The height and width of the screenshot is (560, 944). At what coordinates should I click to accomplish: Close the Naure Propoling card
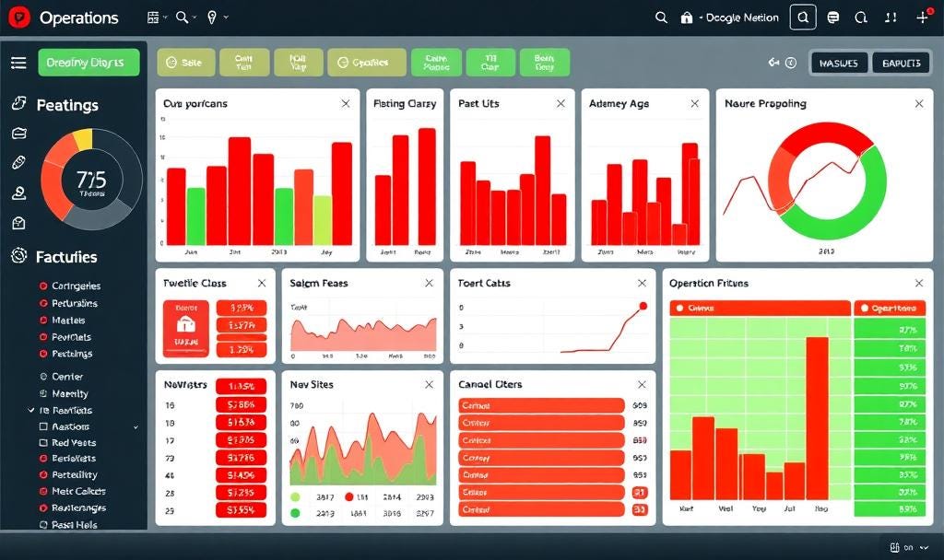click(x=919, y=103)
